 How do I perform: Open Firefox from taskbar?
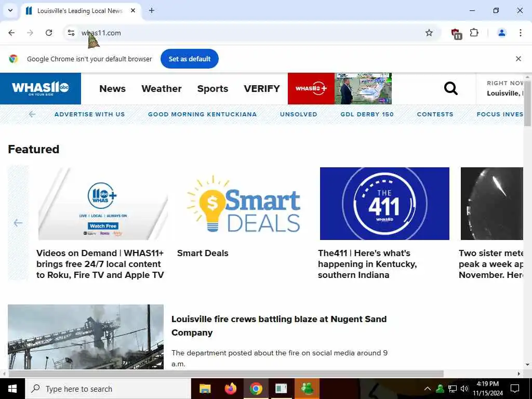230,389
